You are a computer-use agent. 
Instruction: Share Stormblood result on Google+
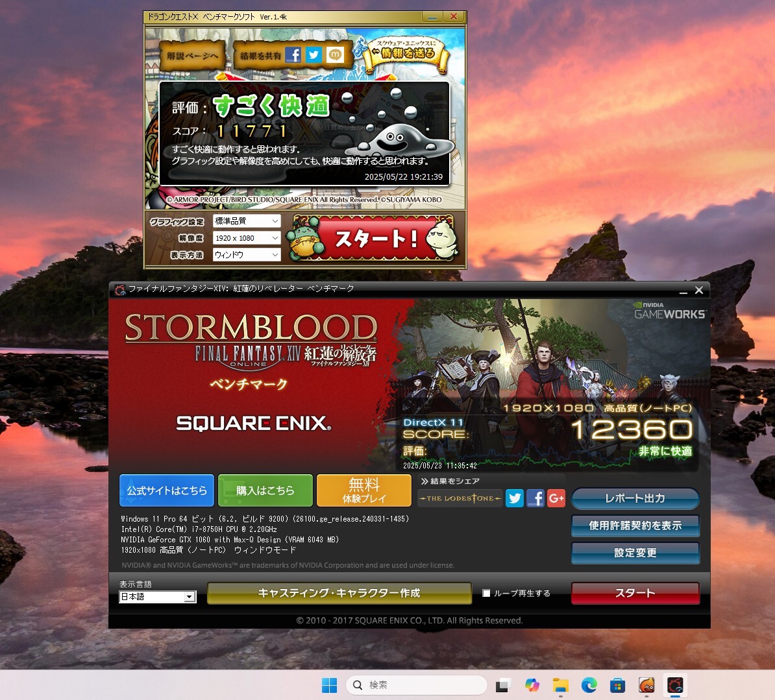(x=556, y=498)
